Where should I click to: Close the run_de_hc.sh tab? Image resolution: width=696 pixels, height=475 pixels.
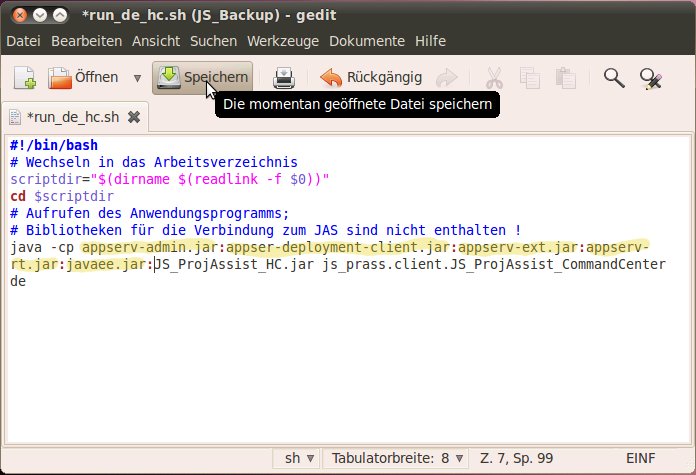click(134, 117)
